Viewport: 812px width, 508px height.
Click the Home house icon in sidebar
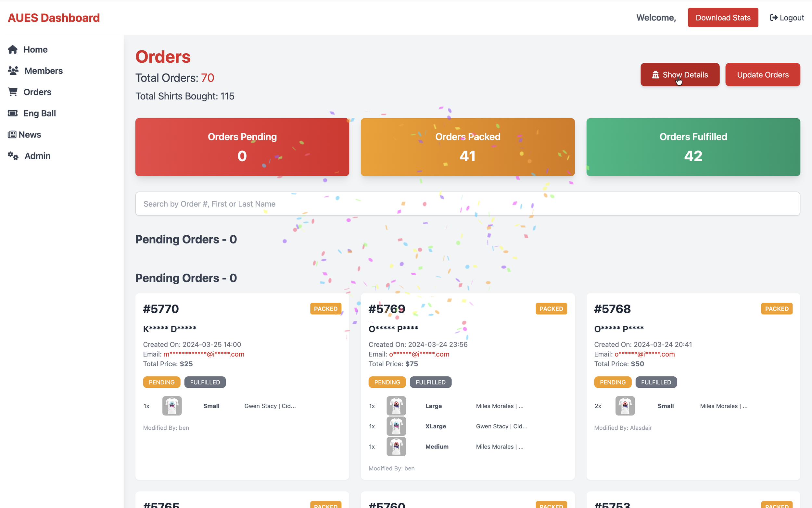13,49
